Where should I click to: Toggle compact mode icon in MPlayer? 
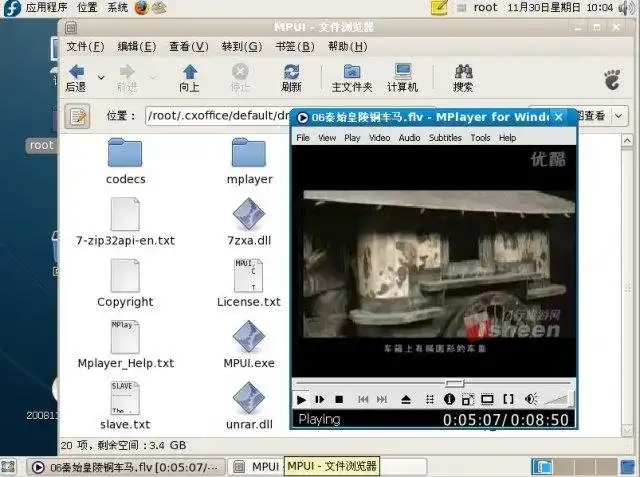468,399
